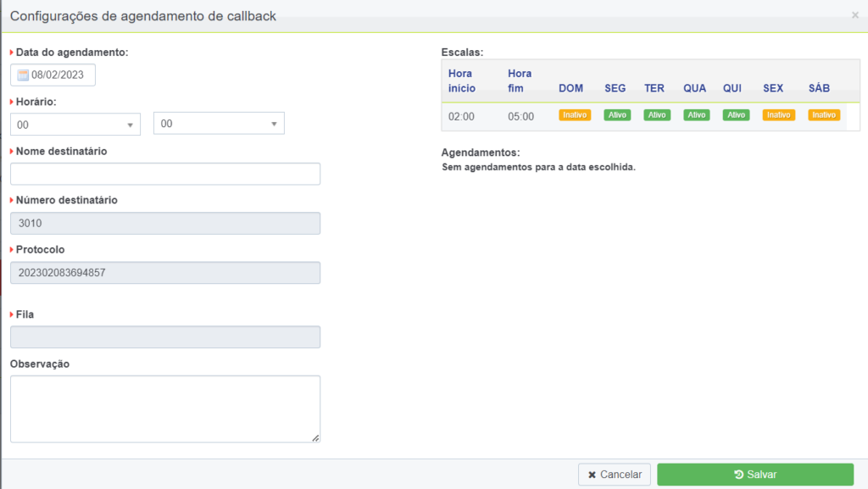Toggle the QUA day status badge
This screenshot has width=868, height=489.
click(696, 114)
